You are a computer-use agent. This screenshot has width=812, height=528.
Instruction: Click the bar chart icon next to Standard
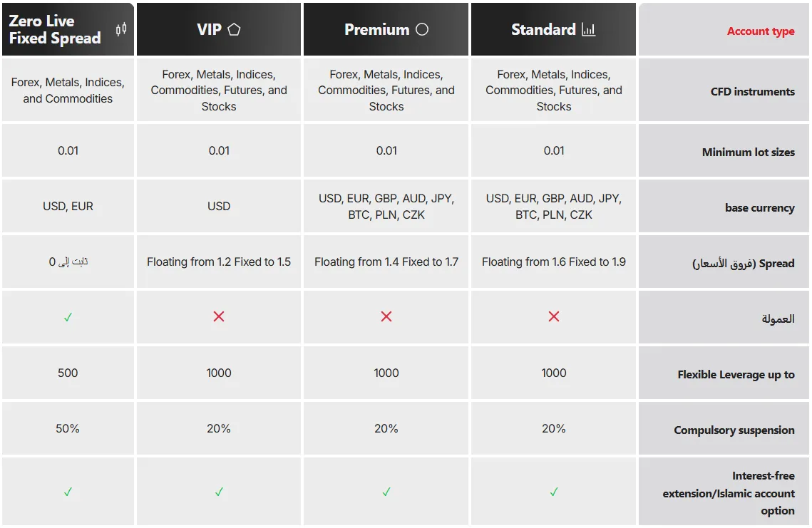tap(589, 29)
